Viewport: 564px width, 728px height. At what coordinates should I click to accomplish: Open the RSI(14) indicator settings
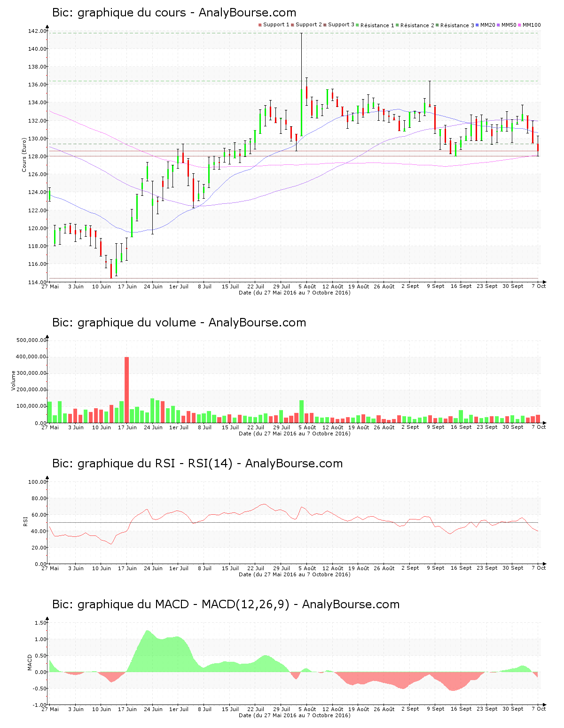210,464
